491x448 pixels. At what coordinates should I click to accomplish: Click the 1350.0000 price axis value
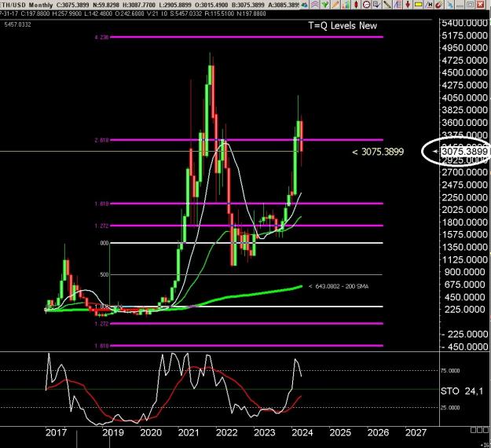[x=465, y=247]
